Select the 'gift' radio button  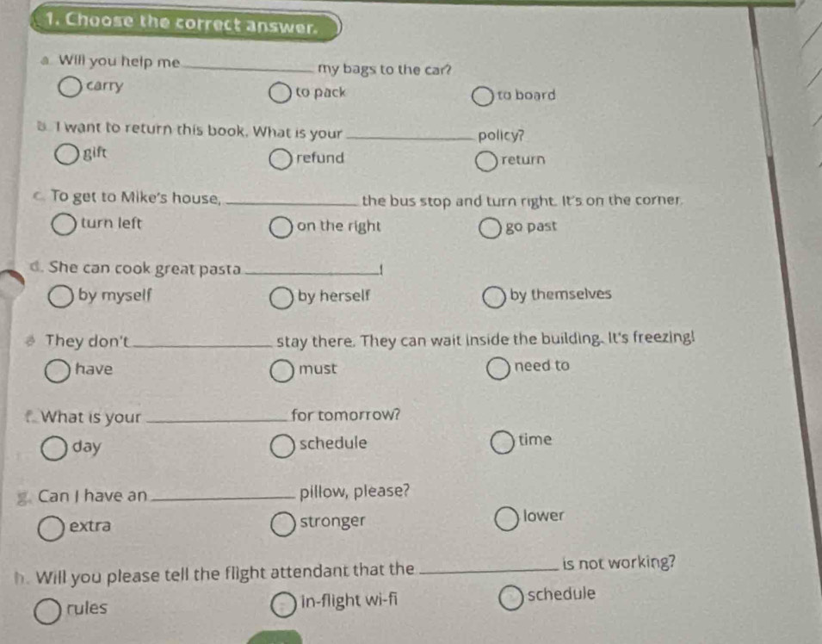click(67, 154)
